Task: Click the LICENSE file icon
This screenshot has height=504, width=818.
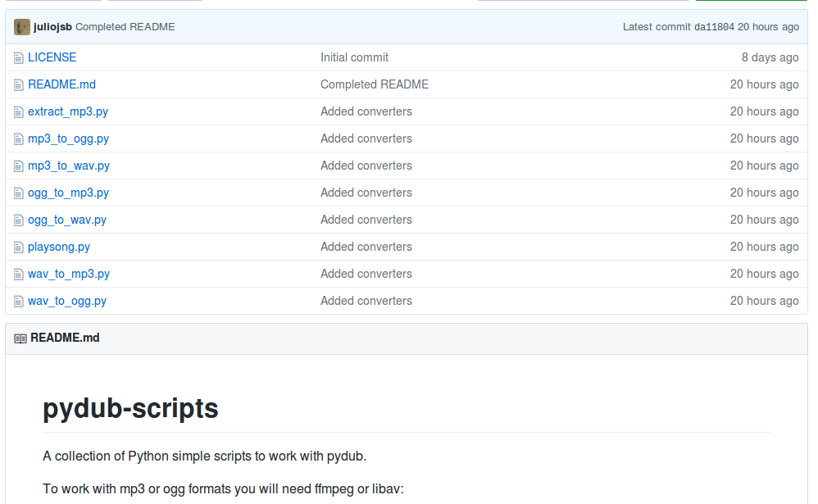Action: (18, 58)
